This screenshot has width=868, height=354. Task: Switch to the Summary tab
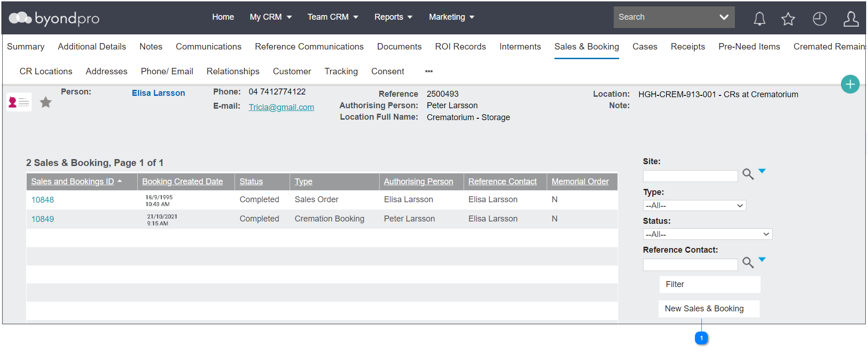(x=26, y=47)
